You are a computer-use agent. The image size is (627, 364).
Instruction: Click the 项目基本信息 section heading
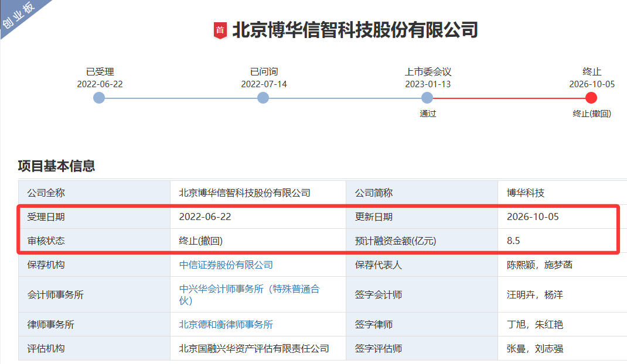56,166
